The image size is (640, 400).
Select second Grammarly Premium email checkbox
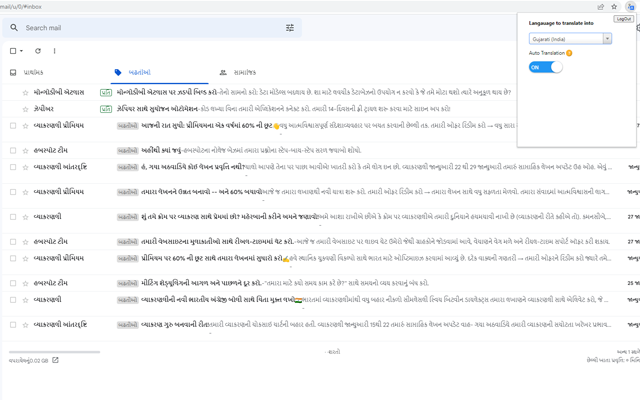click(x=13, y=192)
